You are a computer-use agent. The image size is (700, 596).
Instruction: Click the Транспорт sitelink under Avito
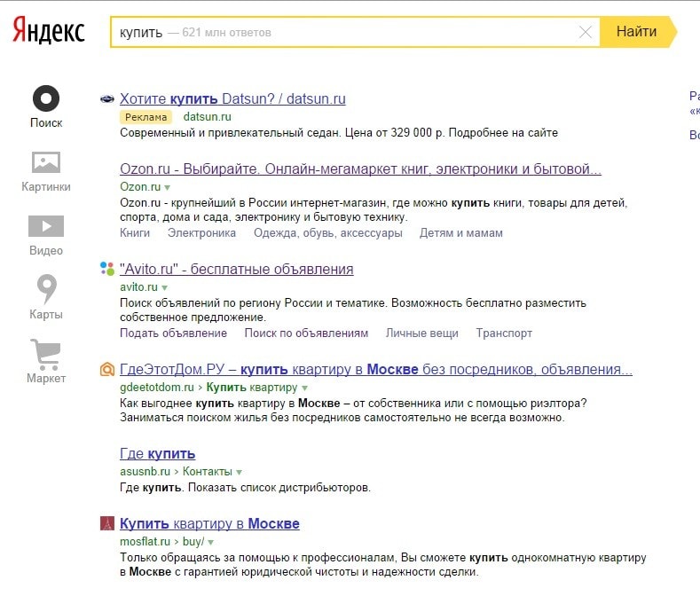pos(504,333)
